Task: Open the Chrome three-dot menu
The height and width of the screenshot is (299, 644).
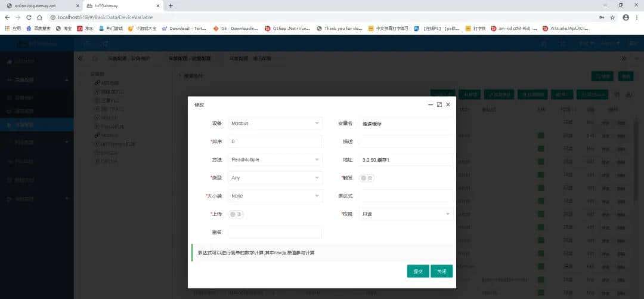Action: point(637,18)
